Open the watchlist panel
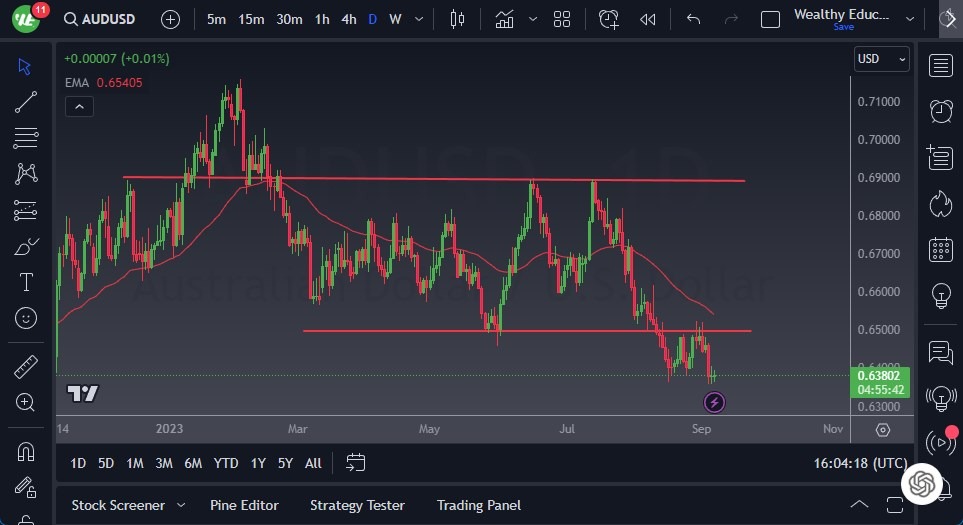 (941, 66)
